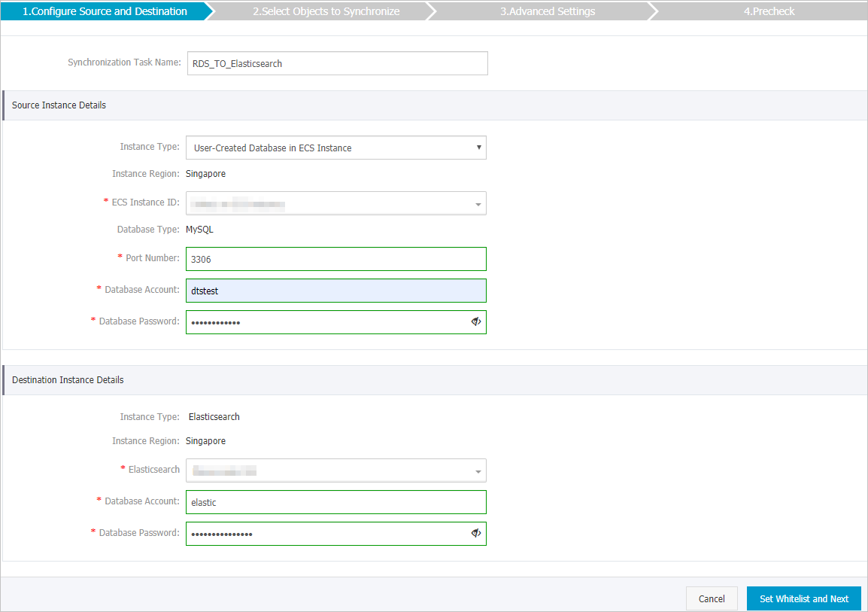The width and height of the screenshot is (868, 612).
Task: Focus destination Database Account field with elastic
Action: pos(336,502)
